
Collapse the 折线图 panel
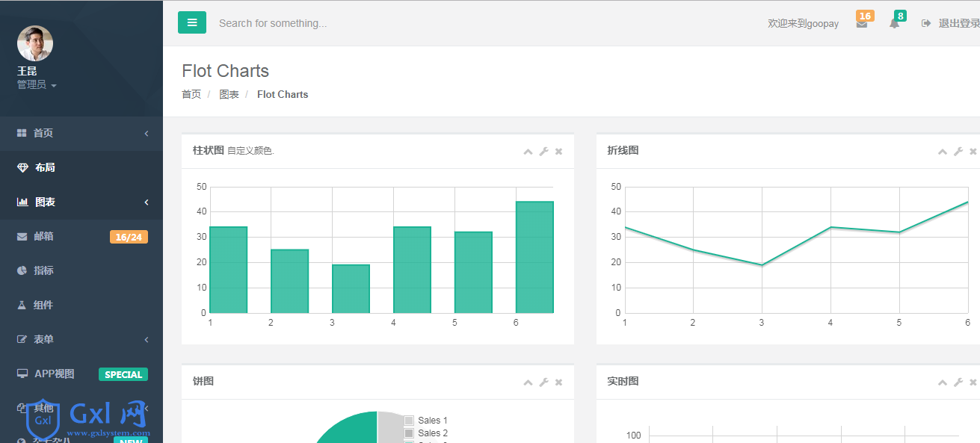943,152
